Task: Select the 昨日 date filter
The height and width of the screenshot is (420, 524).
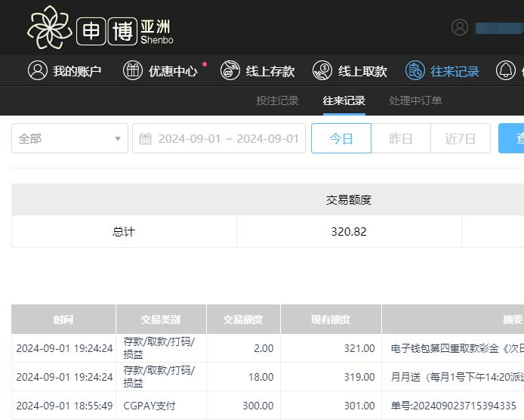Action: click(x=401, y=139)
